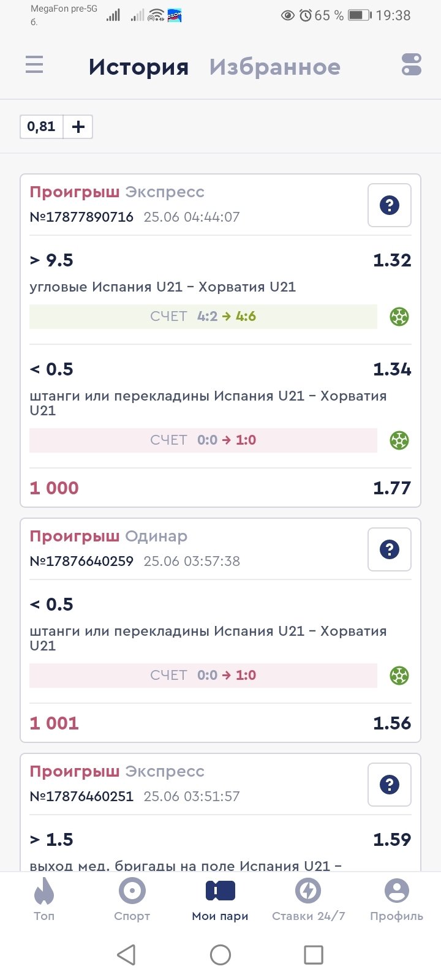Go to the Топ section
The width and height of the screenshot is (441, 980).
44,899
